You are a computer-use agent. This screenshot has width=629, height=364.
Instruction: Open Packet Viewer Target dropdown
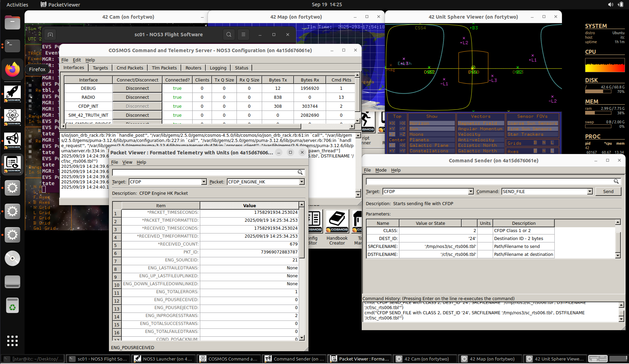168,182
